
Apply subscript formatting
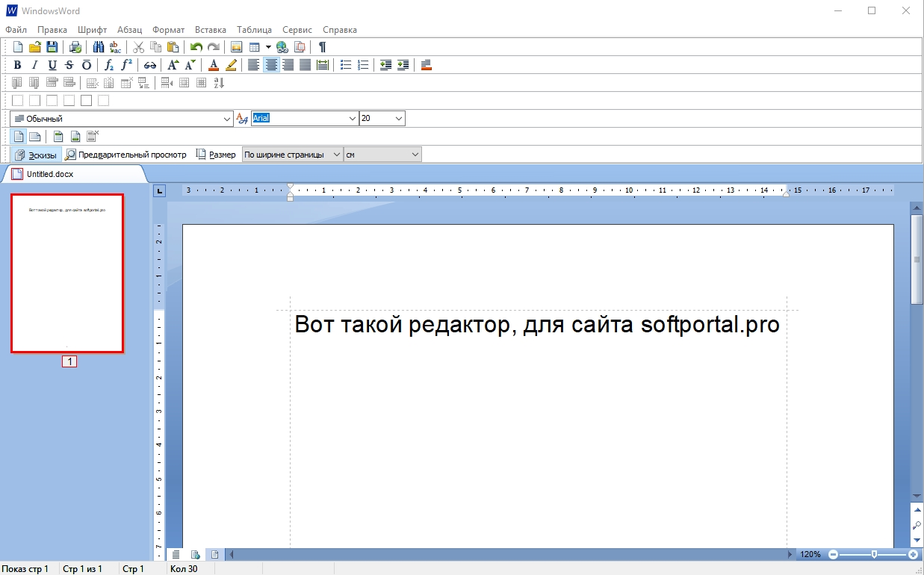[x=109, y=65]
